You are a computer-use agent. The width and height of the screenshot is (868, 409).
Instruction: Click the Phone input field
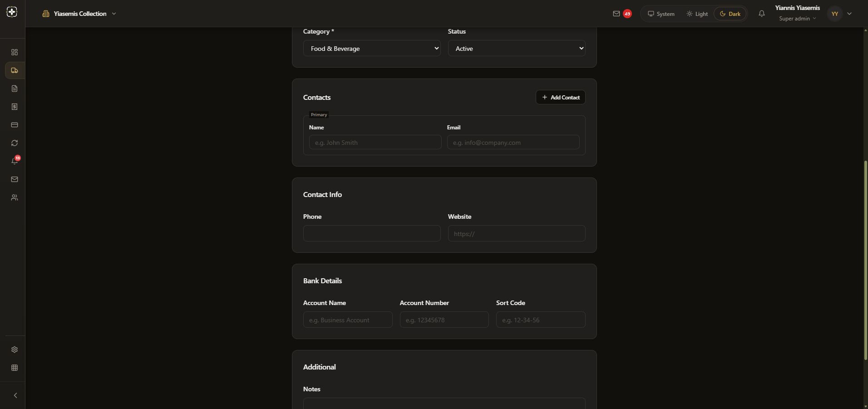[x=372, y=233]
